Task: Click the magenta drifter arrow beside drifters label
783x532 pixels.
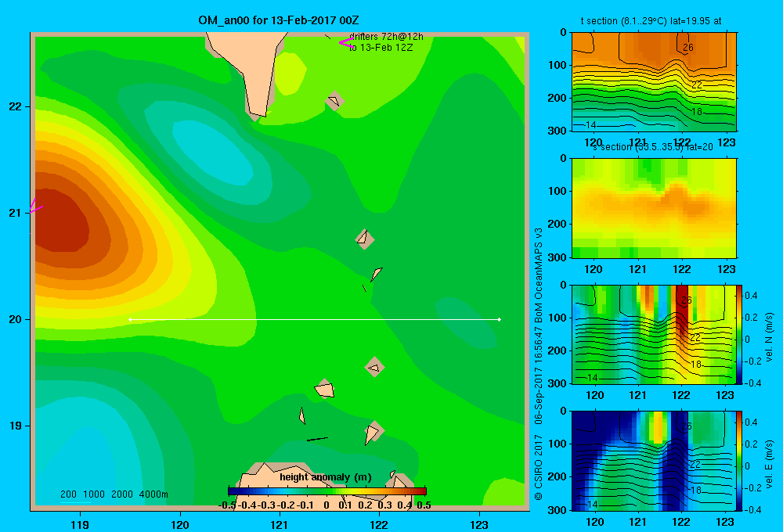Action: [346, 43]
